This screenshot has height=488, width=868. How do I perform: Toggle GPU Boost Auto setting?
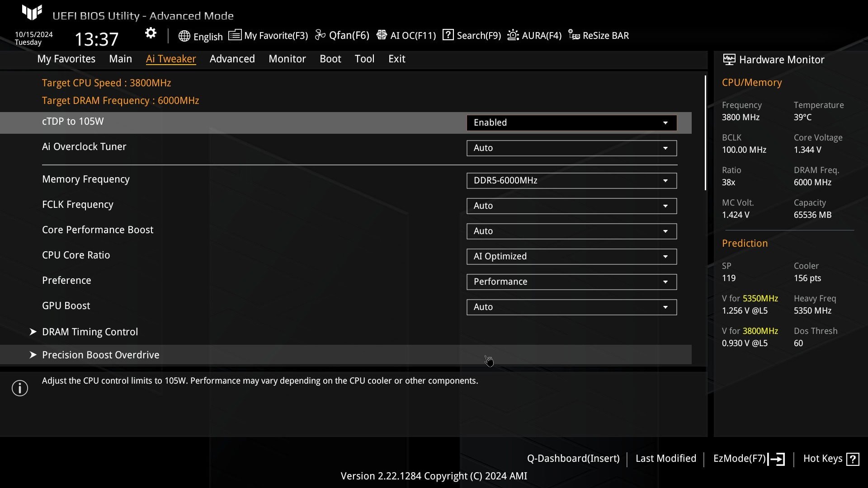point(570,306)
